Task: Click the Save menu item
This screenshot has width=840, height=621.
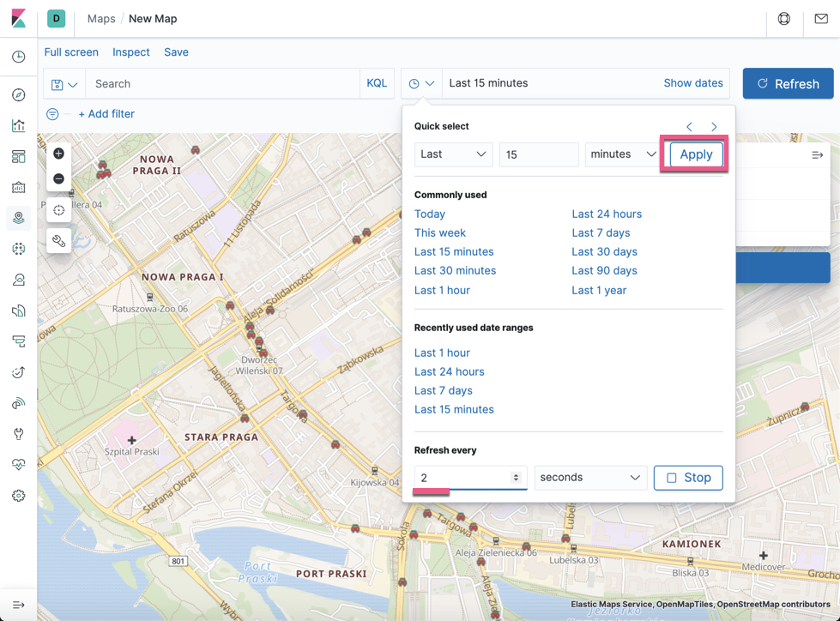Action: point(176,52)
